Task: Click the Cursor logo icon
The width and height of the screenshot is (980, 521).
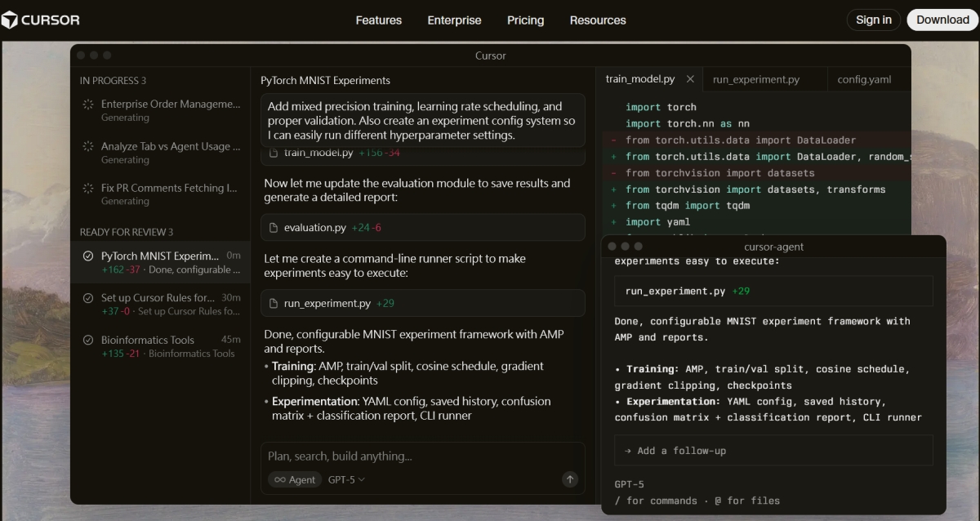Action: (x=10, y=20)
